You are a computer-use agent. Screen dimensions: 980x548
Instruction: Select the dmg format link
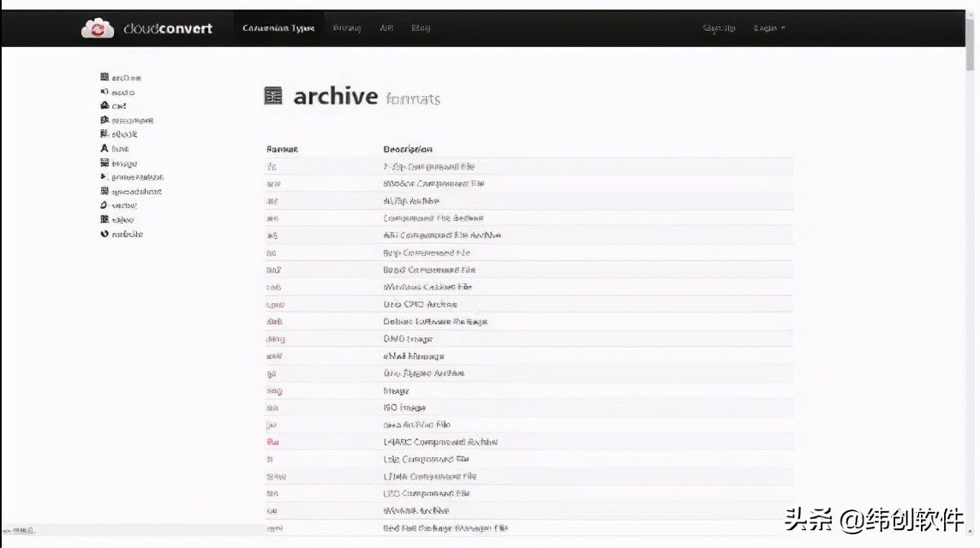pyautogui.click(x=275, y=339)
